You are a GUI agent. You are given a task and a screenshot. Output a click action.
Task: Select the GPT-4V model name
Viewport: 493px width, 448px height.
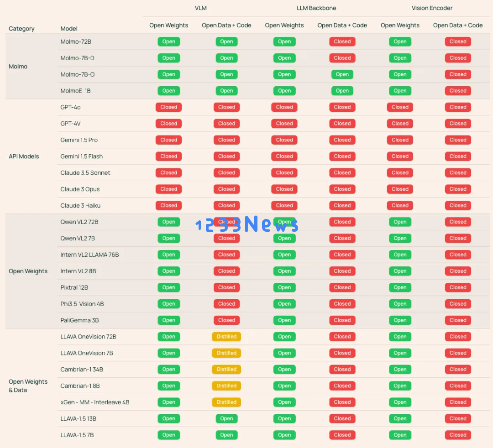(70, 124)
